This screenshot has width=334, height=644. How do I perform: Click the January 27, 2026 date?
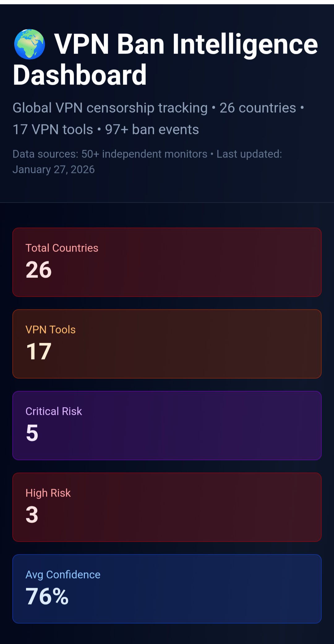click(54, 170)
